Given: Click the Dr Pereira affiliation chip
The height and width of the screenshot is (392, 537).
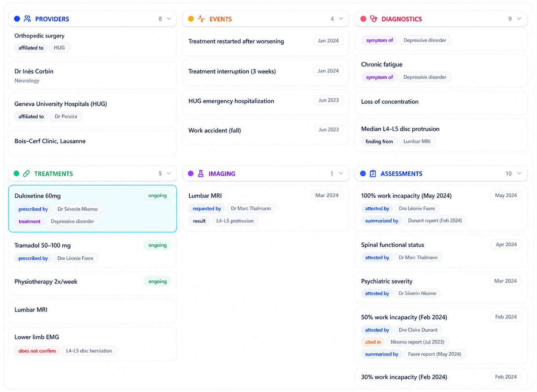Looking at the screenshot, I should point(66,116).
